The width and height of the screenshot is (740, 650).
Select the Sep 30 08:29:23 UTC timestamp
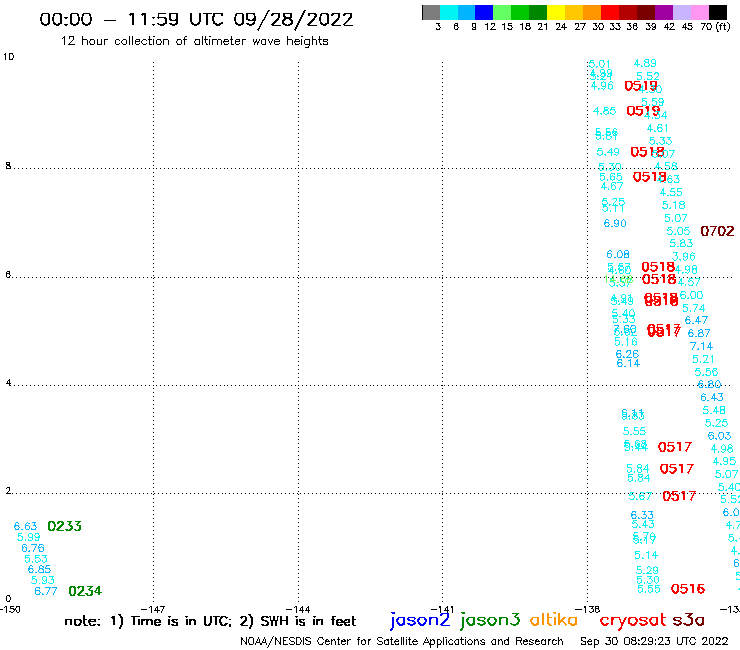click(x=654, y=641)
